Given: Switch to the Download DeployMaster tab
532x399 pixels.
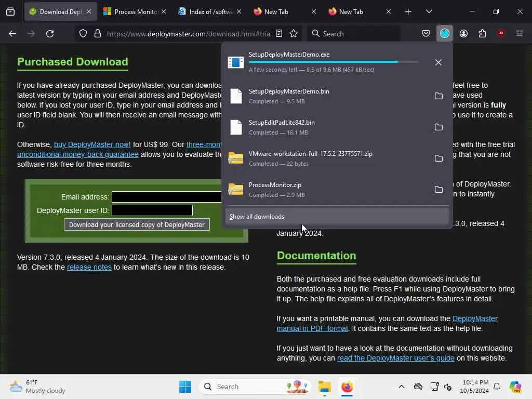Looking at the screenshot, I should (60, 12).
